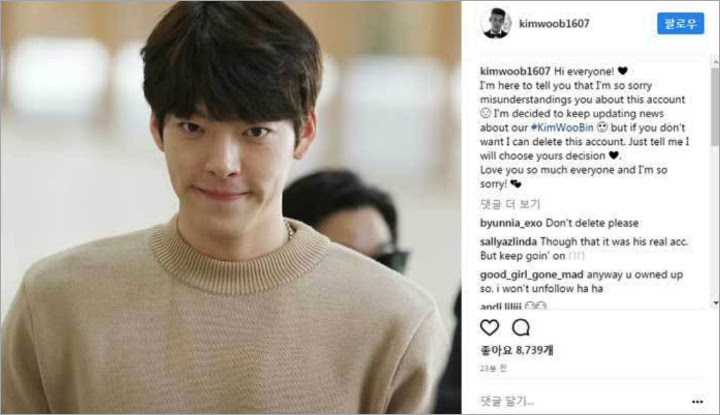Open andi_lilii commenter profile
Screen dimensions: 720x415
tap(501, 306)
